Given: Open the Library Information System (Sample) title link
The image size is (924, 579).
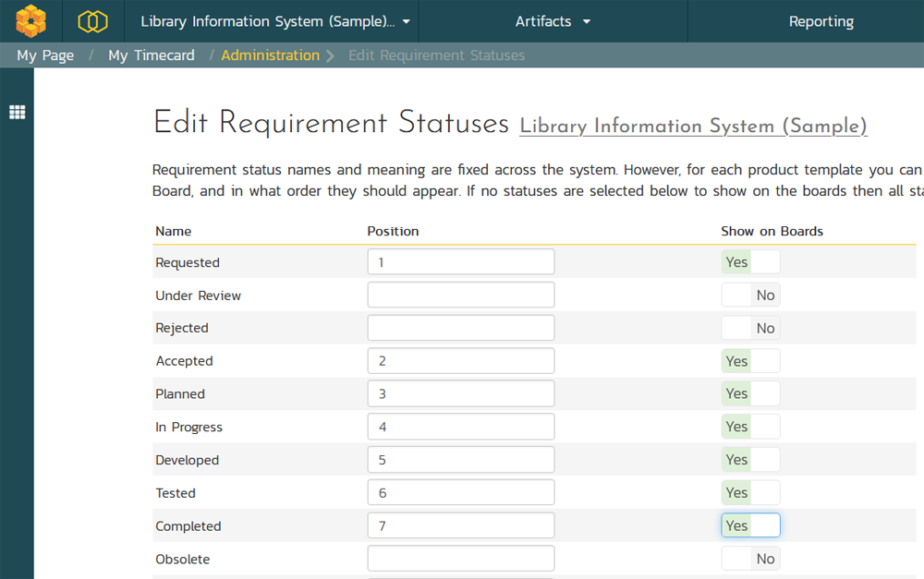Looking at the screenshot, I should [x=693, y=127].
